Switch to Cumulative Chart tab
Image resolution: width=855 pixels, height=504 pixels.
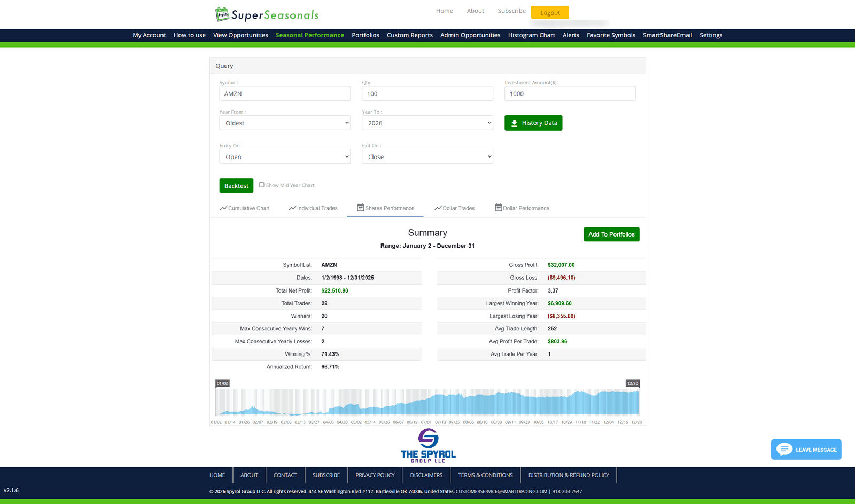(x=245, y=208)
